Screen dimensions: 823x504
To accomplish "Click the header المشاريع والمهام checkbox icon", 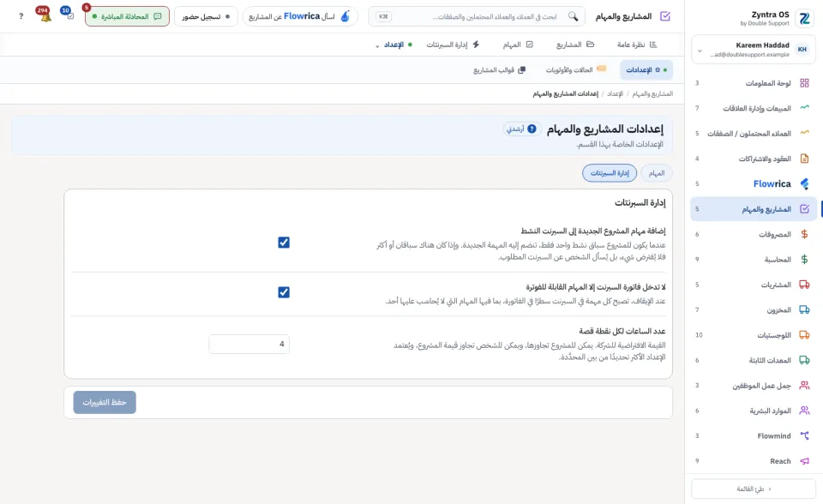I will [x=665, y=16].
